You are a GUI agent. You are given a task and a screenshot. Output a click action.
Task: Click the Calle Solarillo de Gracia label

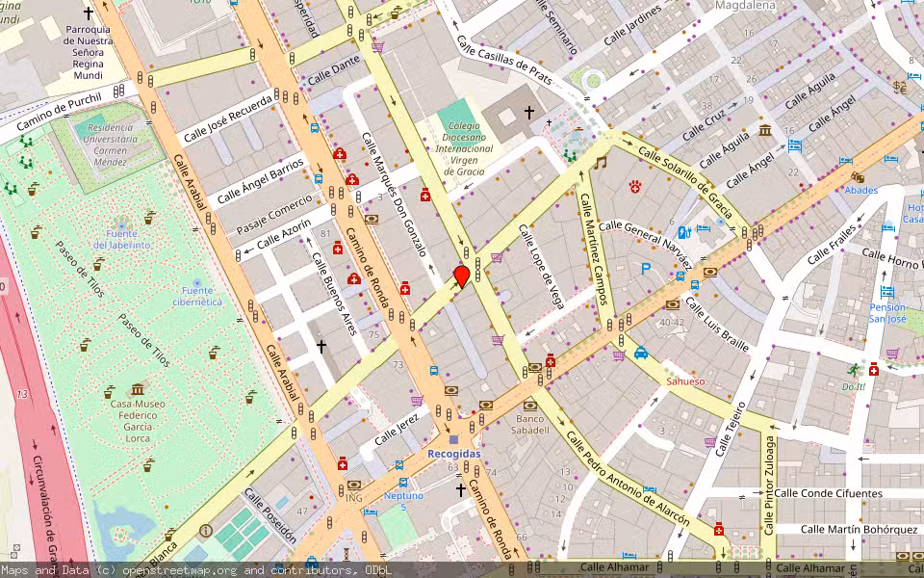[686, 182]
